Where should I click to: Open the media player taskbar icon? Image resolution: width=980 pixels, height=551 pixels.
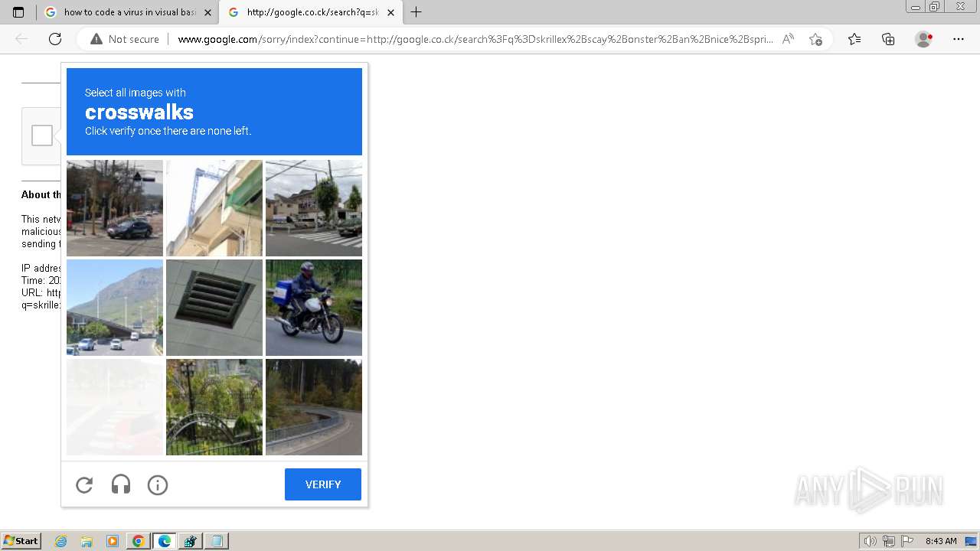pos(113,541)
